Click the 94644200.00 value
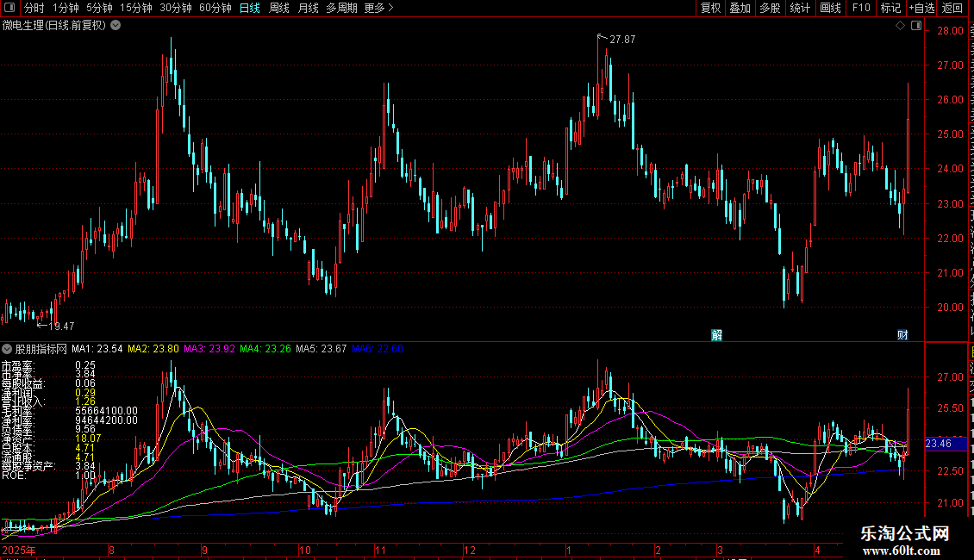 coord(106,420)
